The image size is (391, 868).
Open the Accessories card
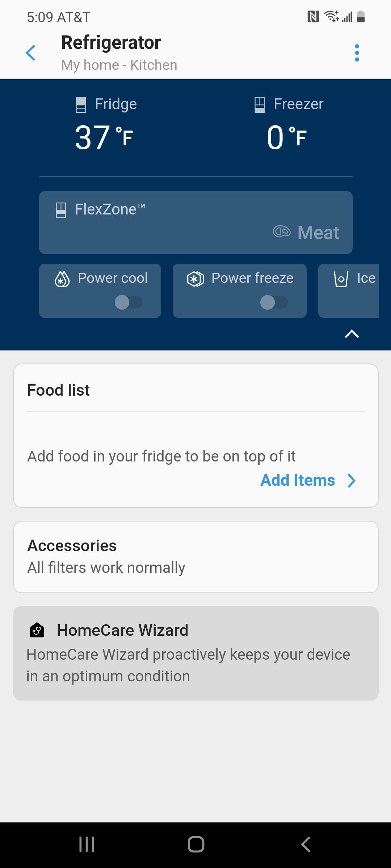pyautogui.click(x=195, y=557)
